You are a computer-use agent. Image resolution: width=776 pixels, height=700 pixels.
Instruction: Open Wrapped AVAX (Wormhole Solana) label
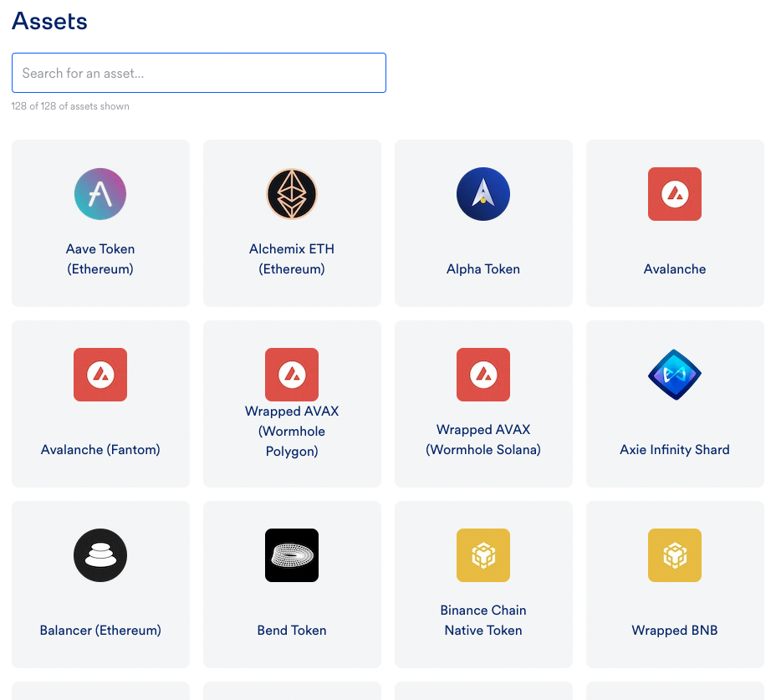tap(483, 440)
